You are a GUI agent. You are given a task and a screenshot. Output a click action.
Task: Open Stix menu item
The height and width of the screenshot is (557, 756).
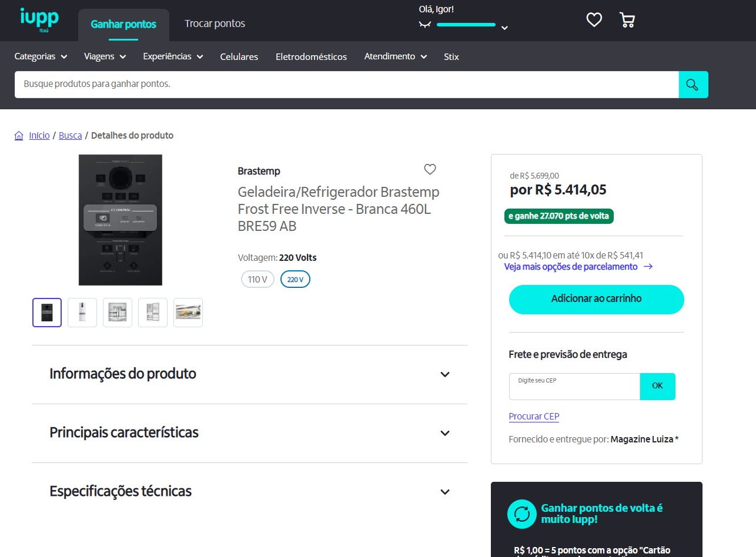tap(451, 57)
